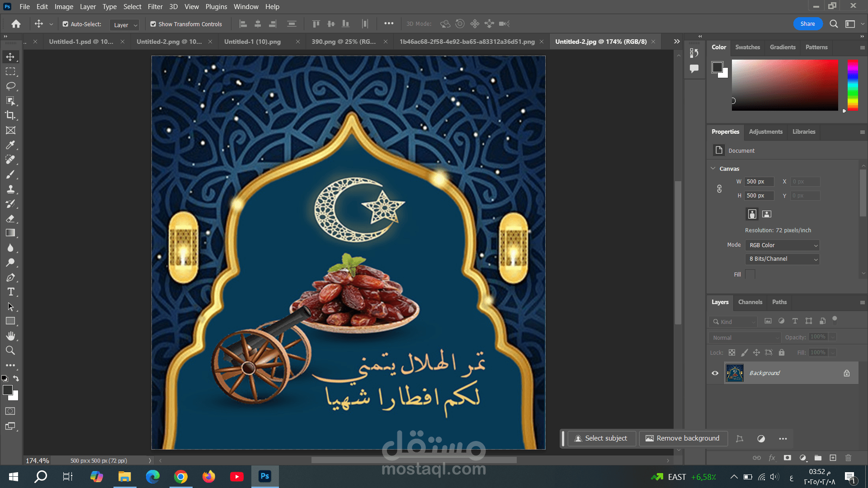The height and width of the screenshot is (488, 868).
Task: Disable Show Transform Controls checkbox
Action: click(153, 24)
